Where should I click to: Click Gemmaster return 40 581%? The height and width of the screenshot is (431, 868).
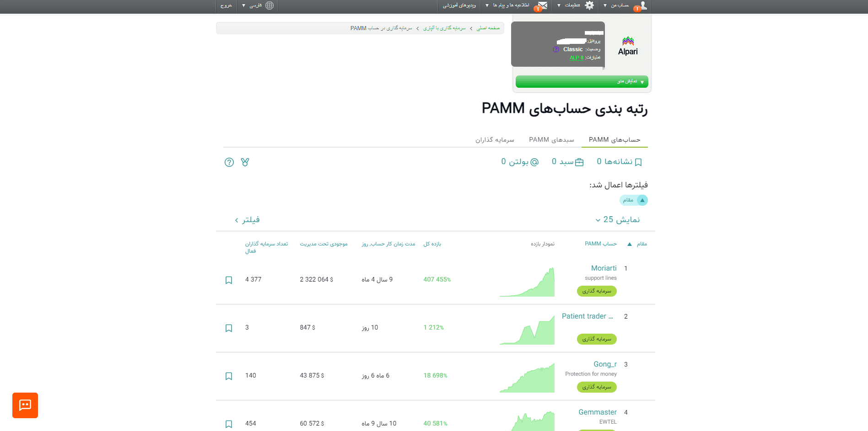pos(435,424)
